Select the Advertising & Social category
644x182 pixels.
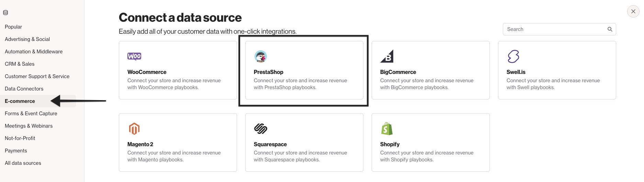pyautogui.click(x=27, y=39)
